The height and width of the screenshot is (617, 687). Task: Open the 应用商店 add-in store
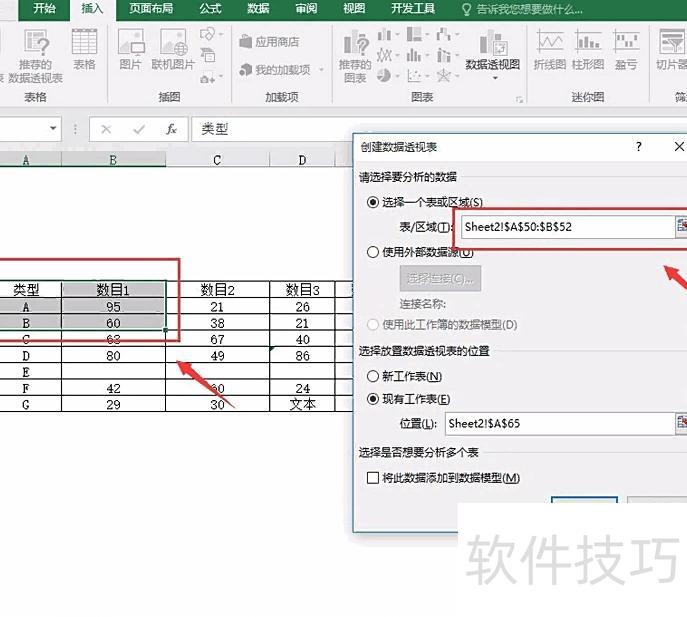[270, 42]
